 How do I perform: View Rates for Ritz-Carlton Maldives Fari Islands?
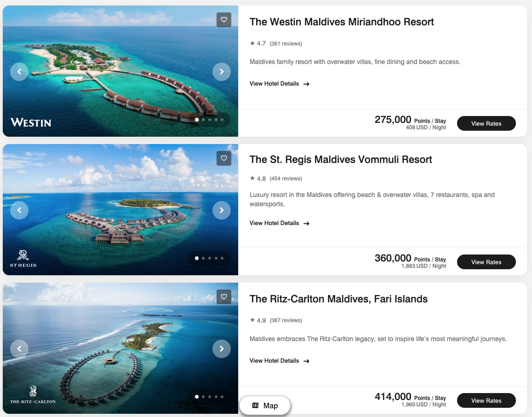[x=486, y=401]
